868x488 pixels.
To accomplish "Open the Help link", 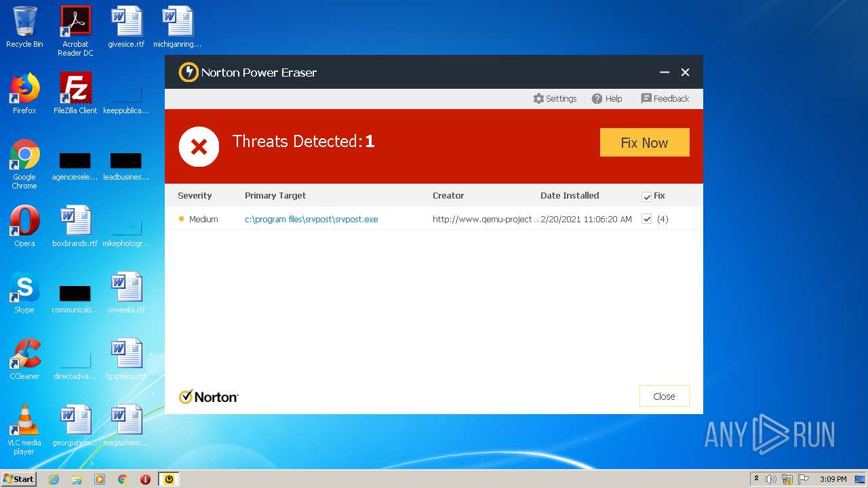I will (607, 98).
